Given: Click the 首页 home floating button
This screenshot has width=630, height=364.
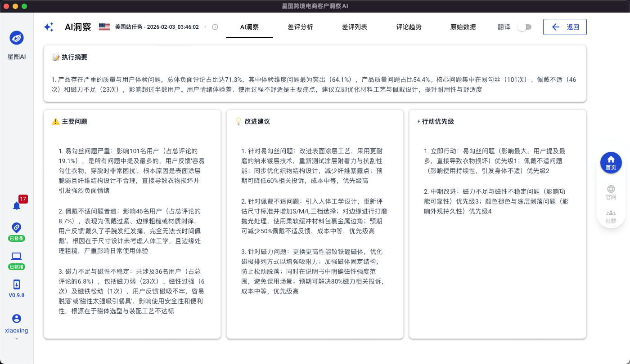Looking at the screenshot, I should [611, 163].
